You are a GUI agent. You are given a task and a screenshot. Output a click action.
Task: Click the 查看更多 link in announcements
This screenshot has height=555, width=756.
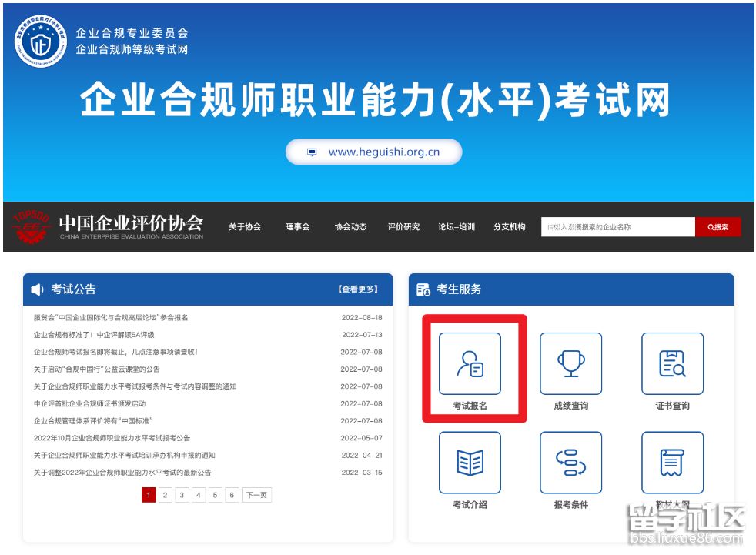(358, 289)
